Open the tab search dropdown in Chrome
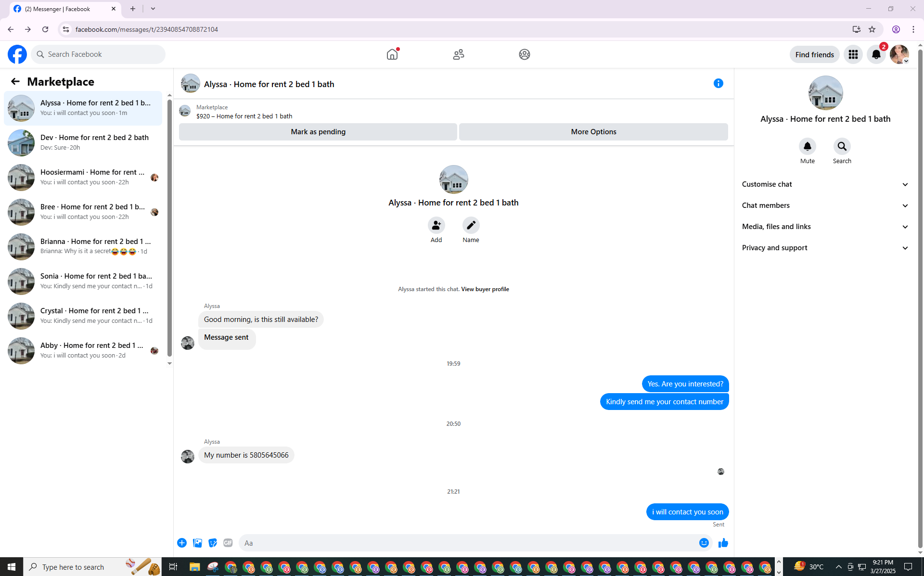This screenshot has height=576, width=924. click(x=153, y=9)
